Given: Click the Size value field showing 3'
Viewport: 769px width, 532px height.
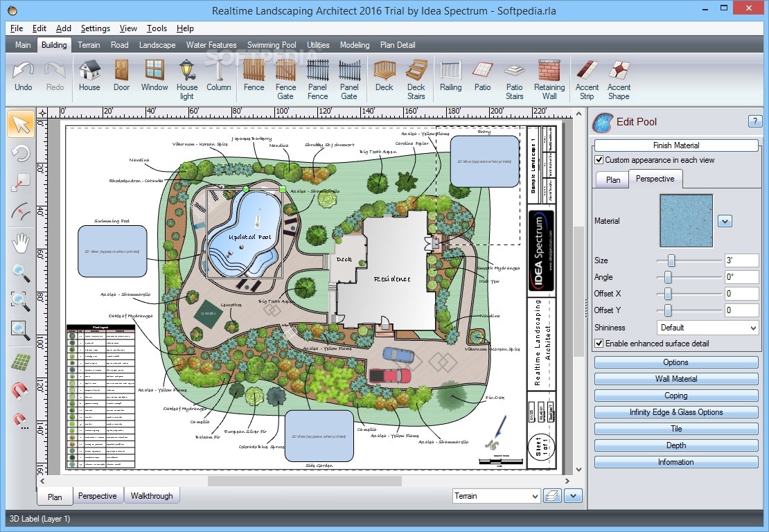Looking at the screenshot, I should tap(741, 260).
